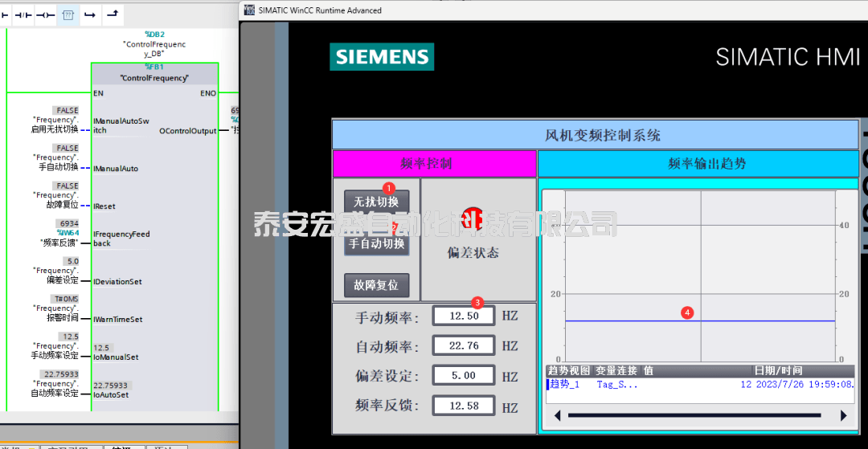Click the red deviation status indicator lamp
This screenshot has height=449, width=868.
pyautogui.click(x=473, y=218)
